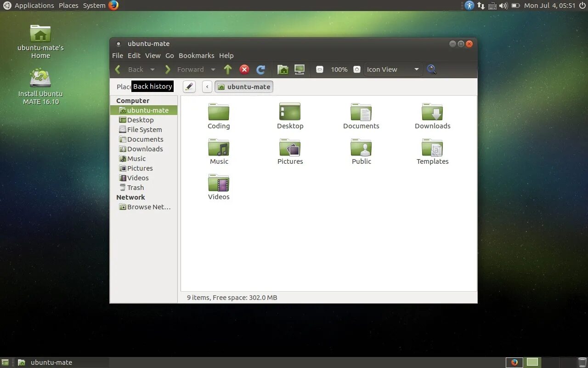
Task: Click the 100% zoom level button
Action: click(339, 69)
